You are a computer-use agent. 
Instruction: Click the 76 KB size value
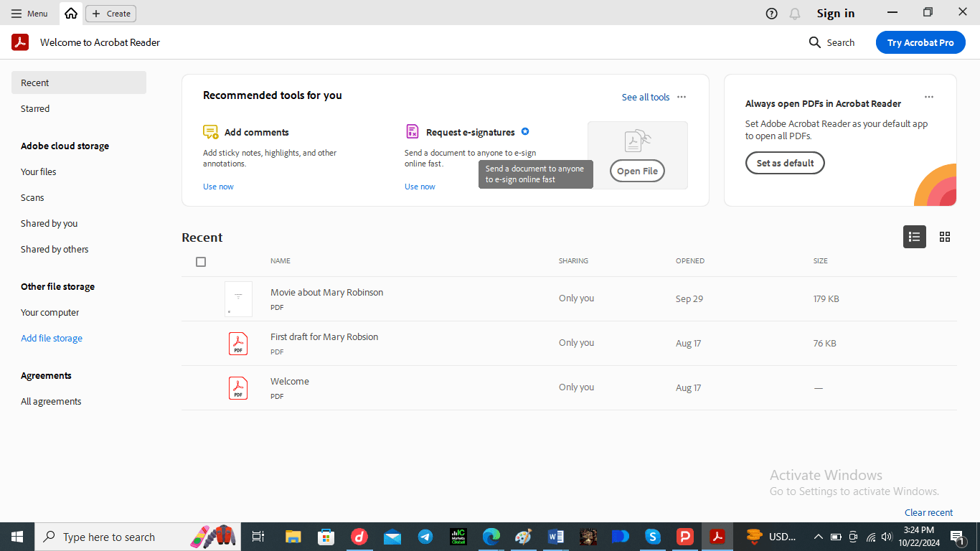tap(825, 343)
